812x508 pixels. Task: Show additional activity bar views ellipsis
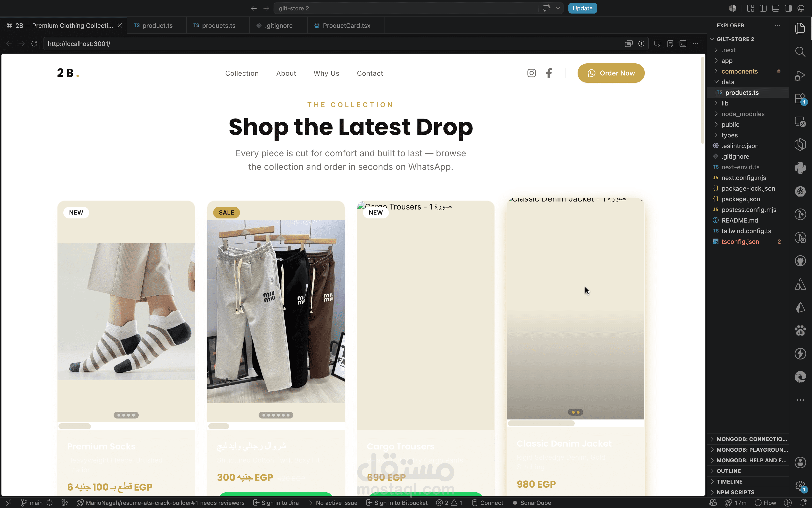[x=800, y=400]
